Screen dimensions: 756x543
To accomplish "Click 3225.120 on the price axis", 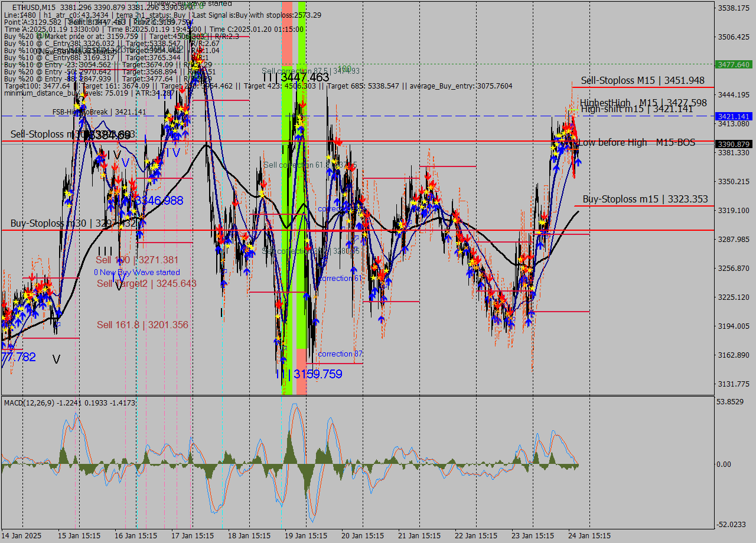I will point(733,297).
